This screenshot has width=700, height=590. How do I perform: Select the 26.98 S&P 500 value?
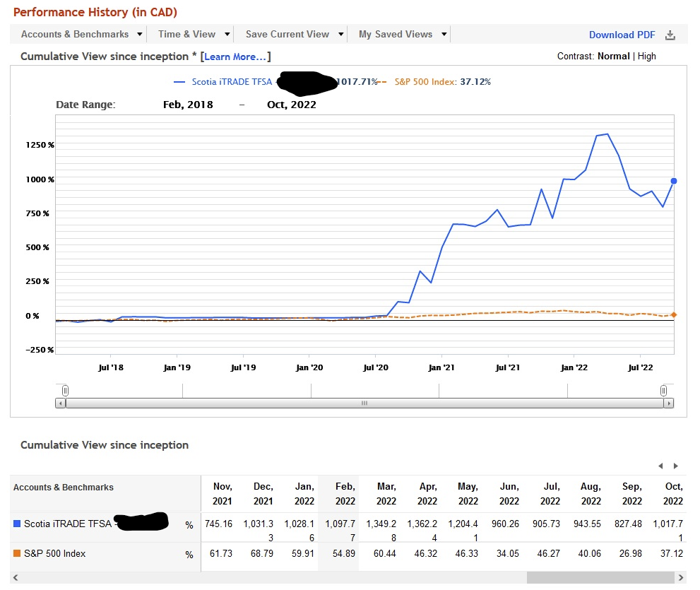[x=630, y=553]
